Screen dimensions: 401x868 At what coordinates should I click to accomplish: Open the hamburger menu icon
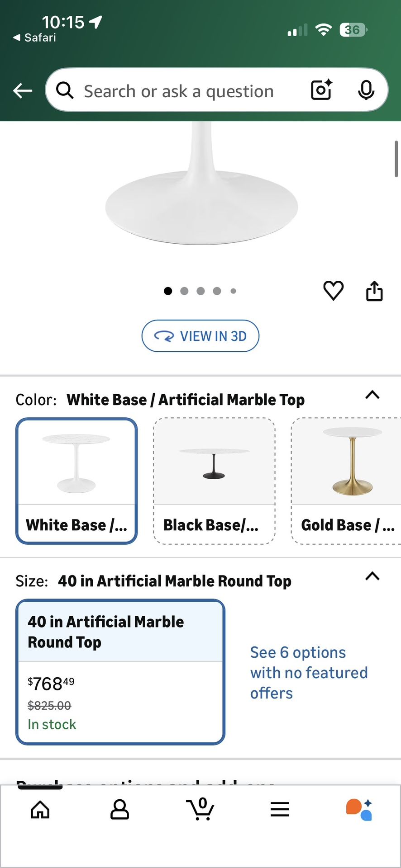click(280, 809)
